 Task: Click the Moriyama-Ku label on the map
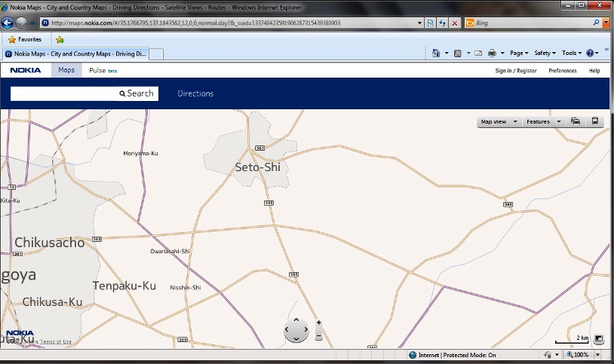(140, 154)
